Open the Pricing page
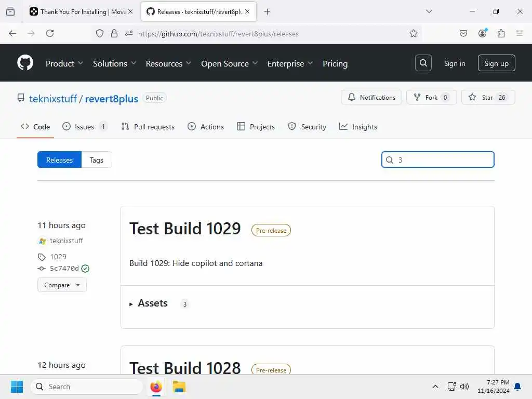The width and height of the screenshot is (532, 399). pos(335,63)
